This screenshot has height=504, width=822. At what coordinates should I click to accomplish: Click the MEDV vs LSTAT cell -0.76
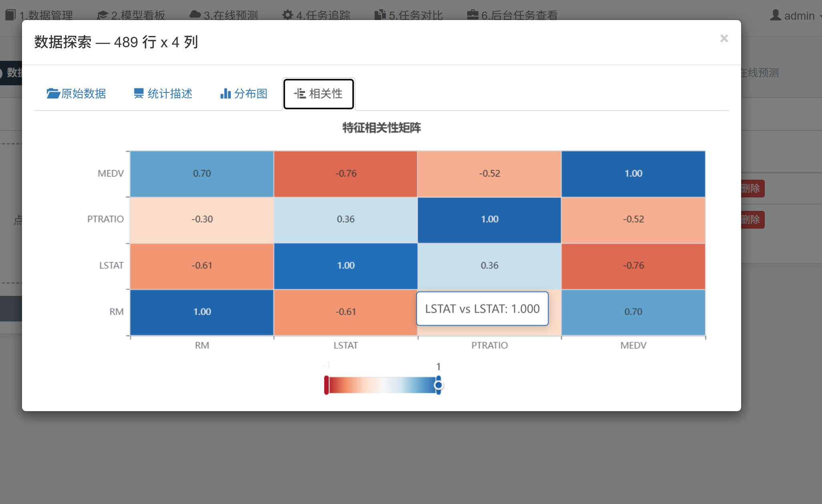[x=346, y=174]
